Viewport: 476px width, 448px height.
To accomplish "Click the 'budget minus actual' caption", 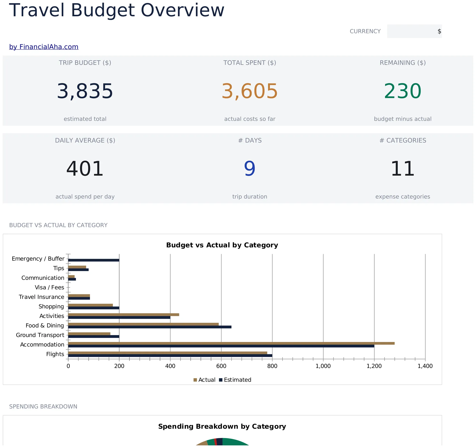I will tap(403, 119).
